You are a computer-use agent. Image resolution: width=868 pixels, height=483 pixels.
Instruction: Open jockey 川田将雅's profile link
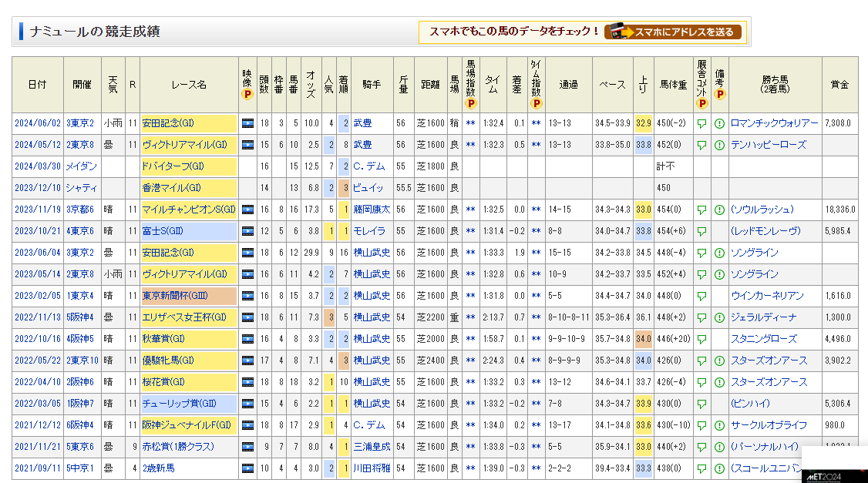372,468
